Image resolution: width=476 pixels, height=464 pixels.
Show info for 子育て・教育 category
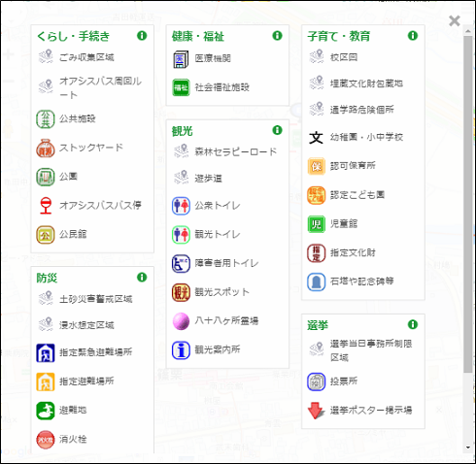413,35
